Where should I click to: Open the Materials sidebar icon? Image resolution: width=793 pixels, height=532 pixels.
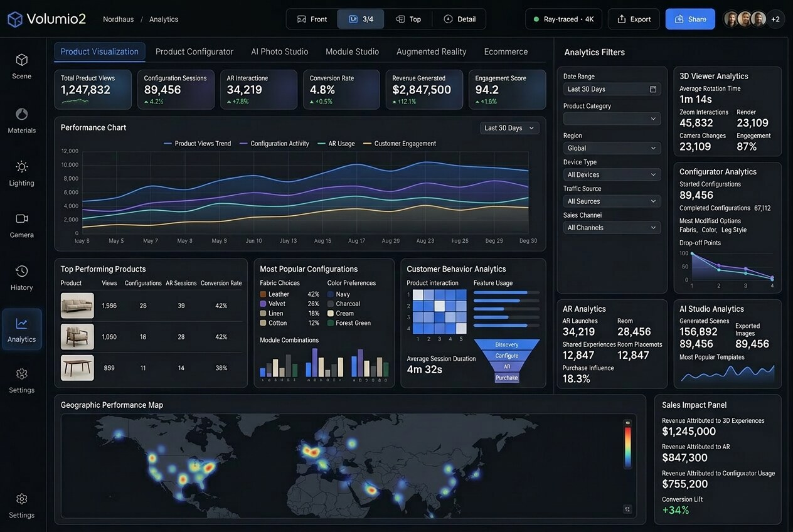[x=21, y=114]
